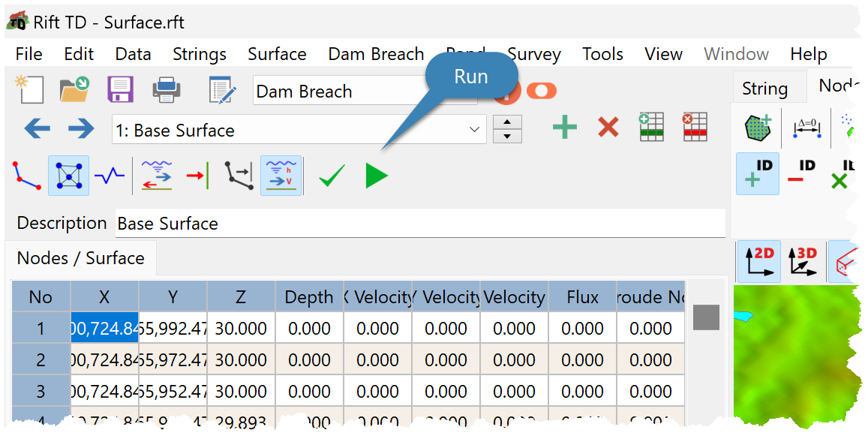This screenshot has height=436, width=868.
Task: Click the green checkmark validate icon
Action: tap(332, 176)
